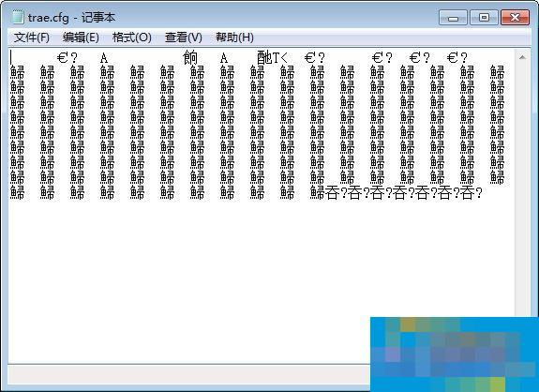This screenshot has width=539, height=392.
Task: Click the 餉 character in first line
Action: [190, 58]
